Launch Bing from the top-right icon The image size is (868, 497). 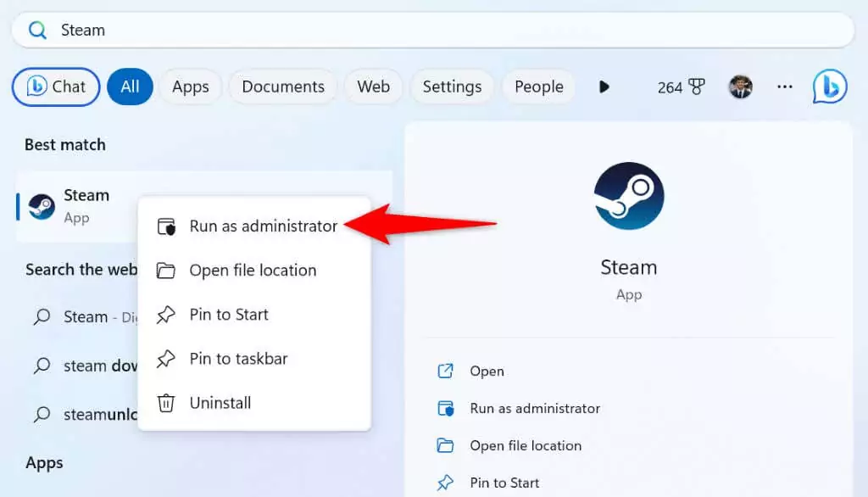point(829,87)
